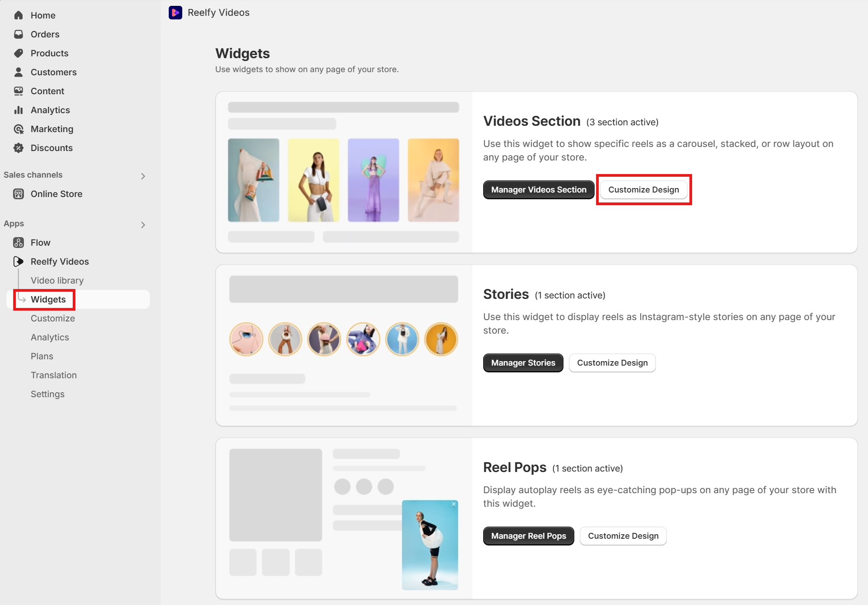Click the Widgets page title
868x605 pixels.
[x=243, y=53]
